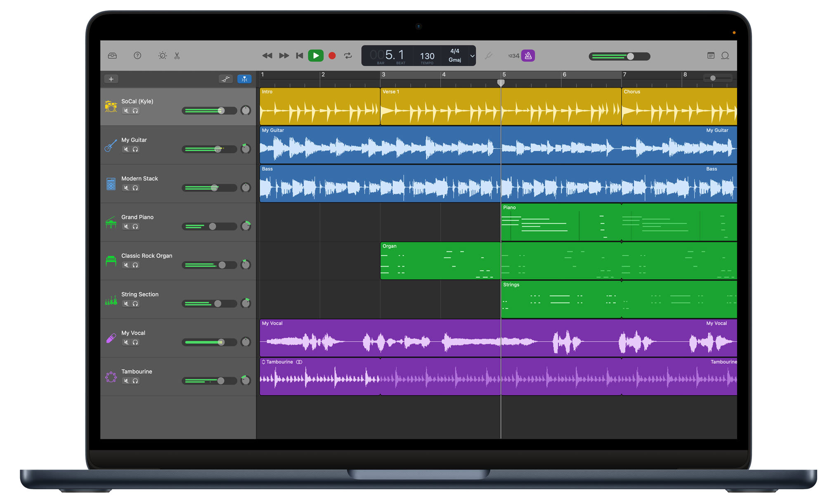Mute the My Vocal track

[x=126, y=342]
